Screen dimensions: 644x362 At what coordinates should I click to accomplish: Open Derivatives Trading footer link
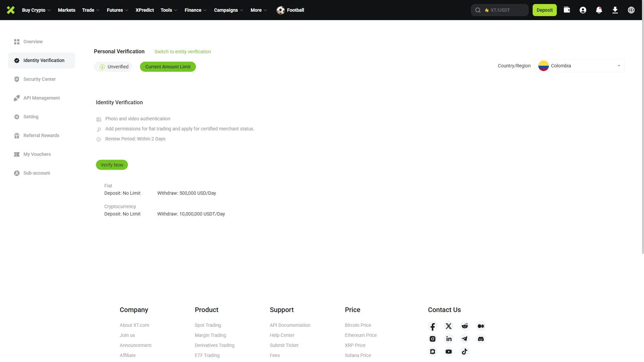pyautogui.click(x=214, y=345)
